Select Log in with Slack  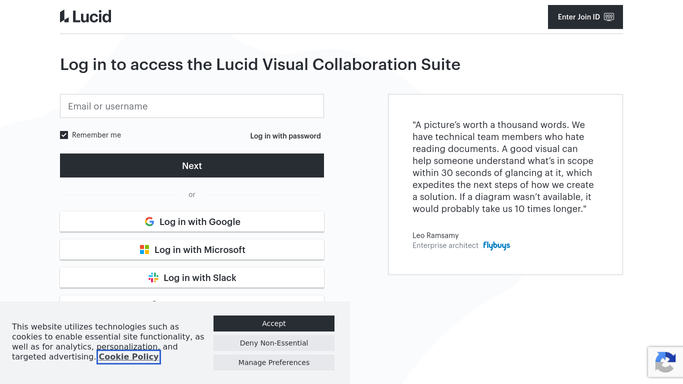(192, 277)
